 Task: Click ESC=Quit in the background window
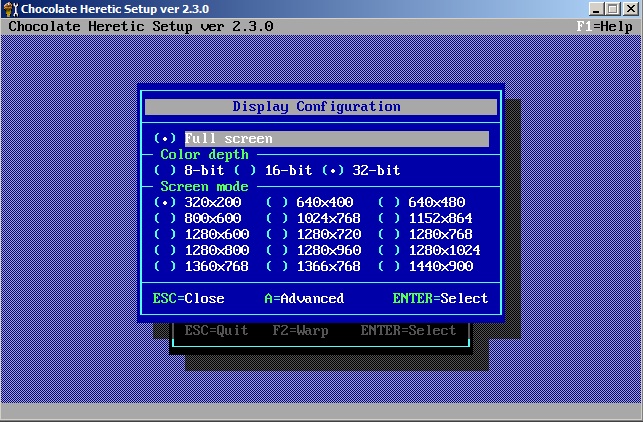point(217,330)
